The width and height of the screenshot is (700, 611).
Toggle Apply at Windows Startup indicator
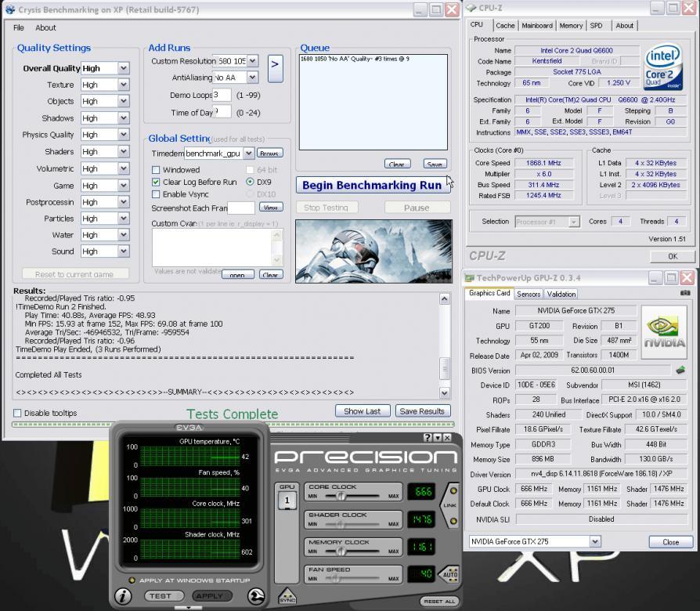pos(132,580)
